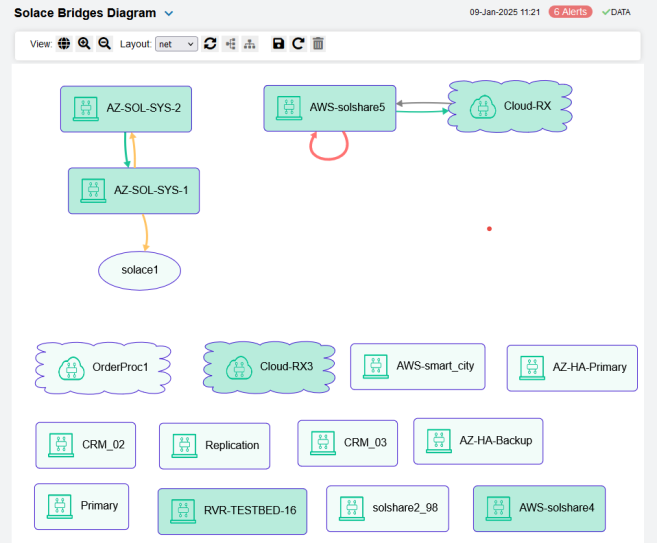
Task: Click the reload arrow next to save
Action: pyautogui.click(x=298, y=44)
